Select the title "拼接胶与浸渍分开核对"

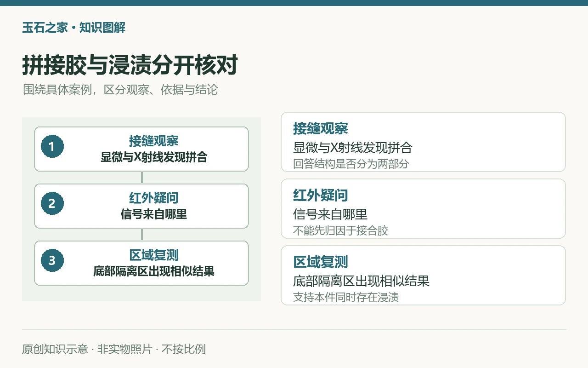(130, 65)
